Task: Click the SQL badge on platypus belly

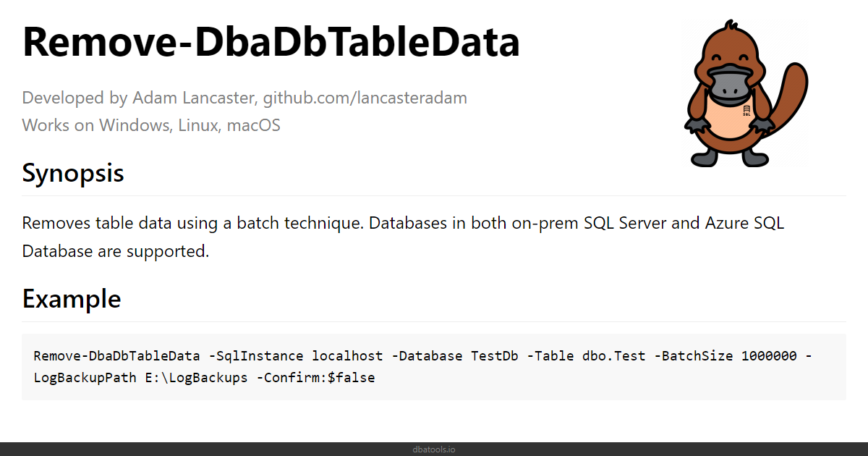Action: pyautogui.click(x=746, y=111)
